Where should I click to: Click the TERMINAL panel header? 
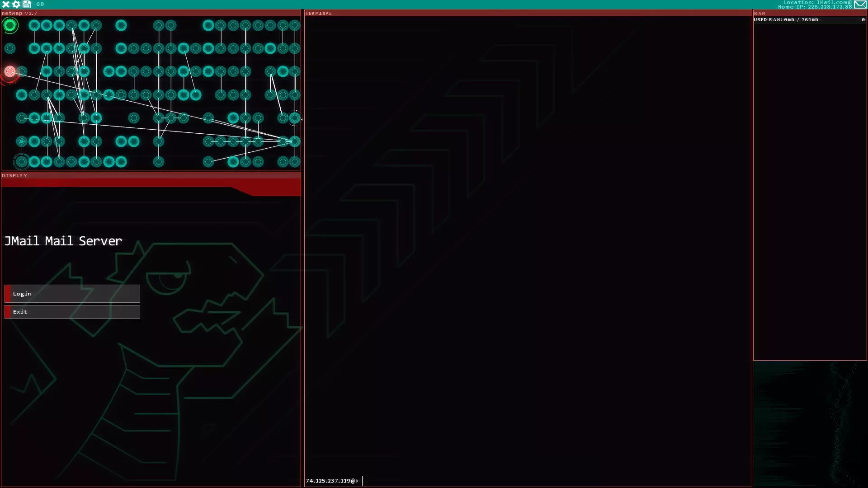click(x=528, y=13)
